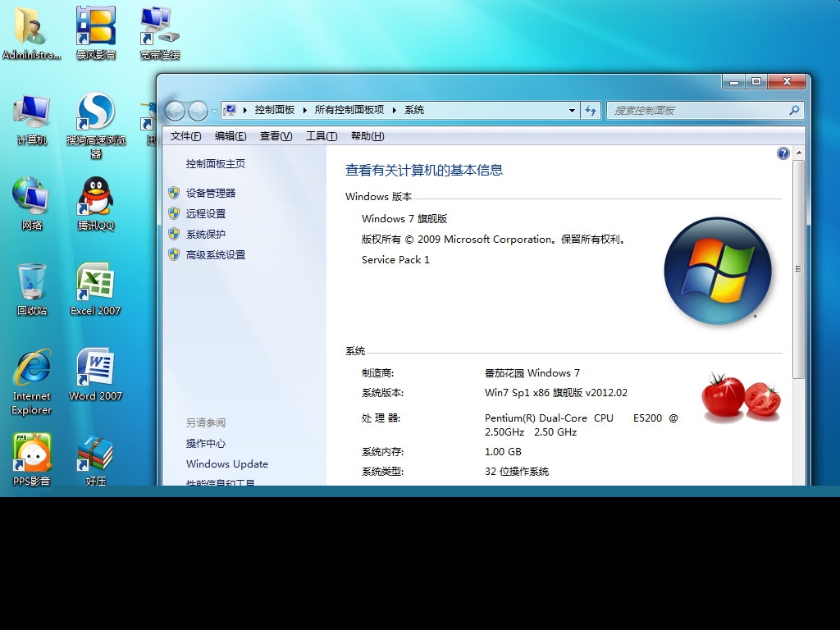840x630 pixels.
Task: Click the 系统 breadcrumb
Action: pos(414,111)
